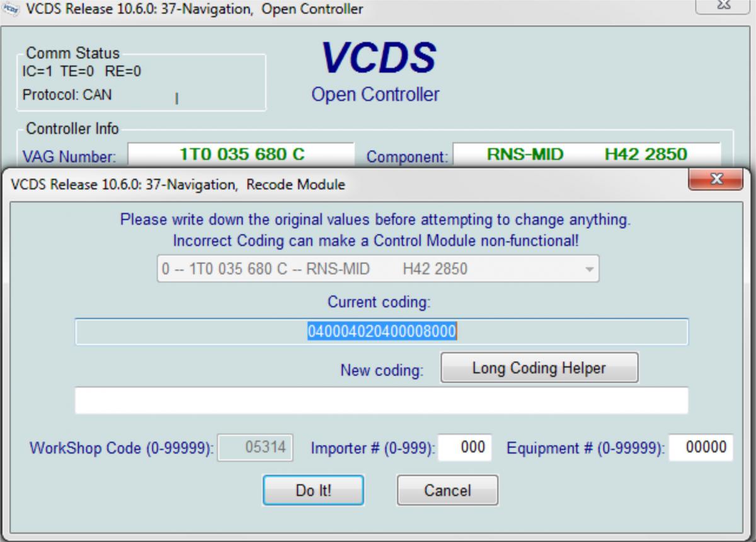
Task: Click the Protocol: CAN status text
Action: [x=67, y=95]
